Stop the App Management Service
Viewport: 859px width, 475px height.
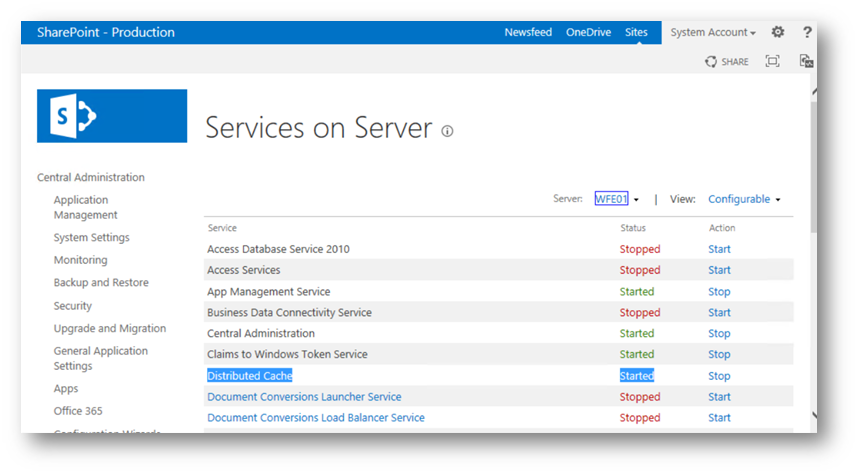coord(719,291)
